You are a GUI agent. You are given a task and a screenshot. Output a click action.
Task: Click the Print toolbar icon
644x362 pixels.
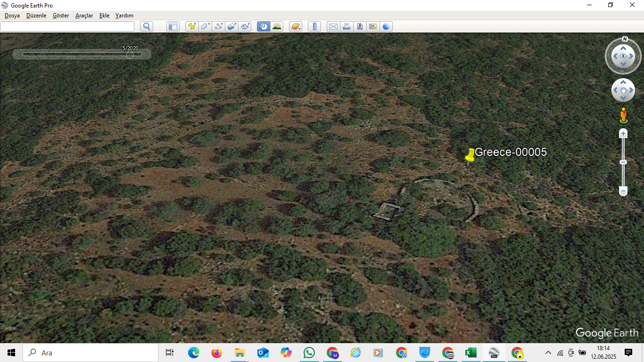point(347,26)
